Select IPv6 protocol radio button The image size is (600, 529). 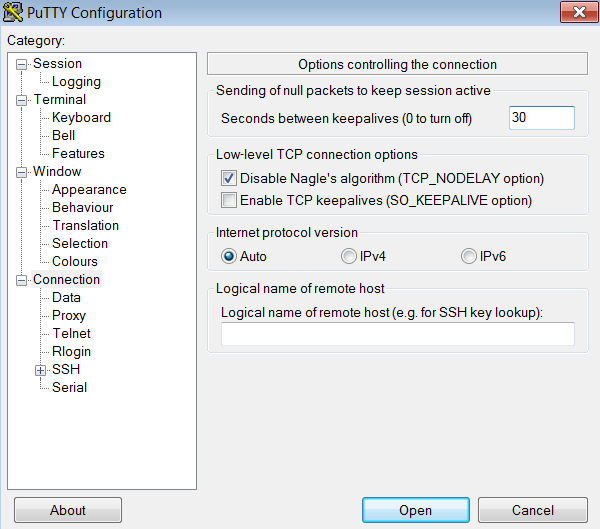(x=468, y=256)
